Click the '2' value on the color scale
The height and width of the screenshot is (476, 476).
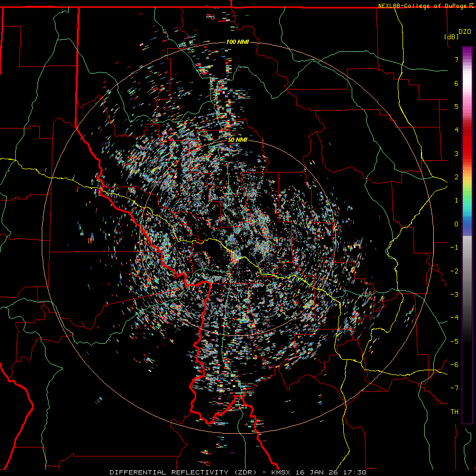tap(456, 177)
